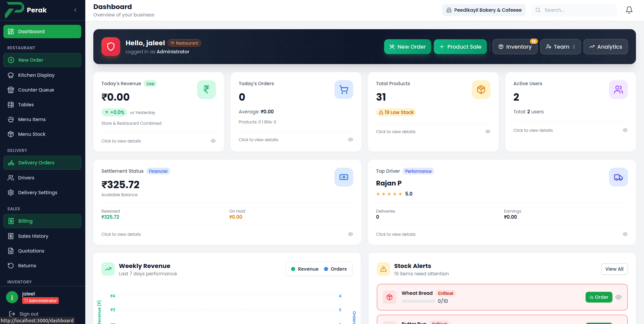Open New Order in the sidebar
This screenshot has width=644, height=324.
[42, 60]
